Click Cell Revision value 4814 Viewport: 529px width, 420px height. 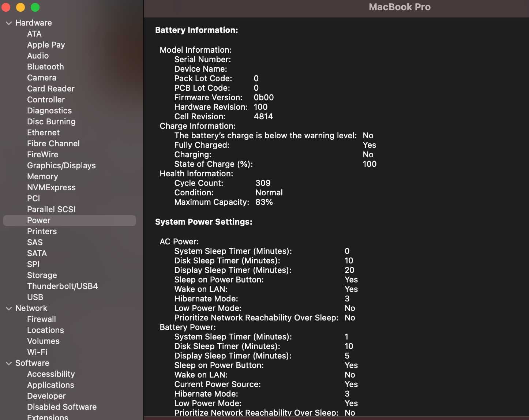coord(263,116)
